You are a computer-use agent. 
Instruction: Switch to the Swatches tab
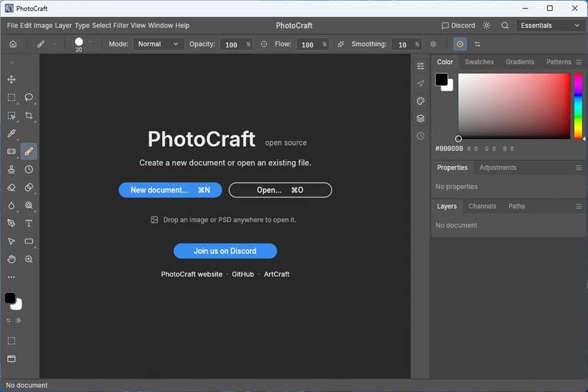pyautogui.click(x=479, y=62)
